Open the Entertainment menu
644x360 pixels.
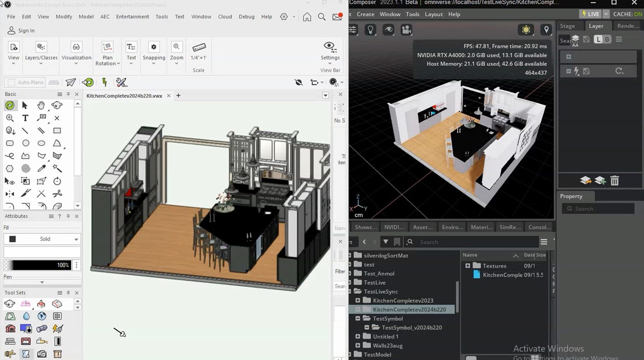click(x=132, y=17)
